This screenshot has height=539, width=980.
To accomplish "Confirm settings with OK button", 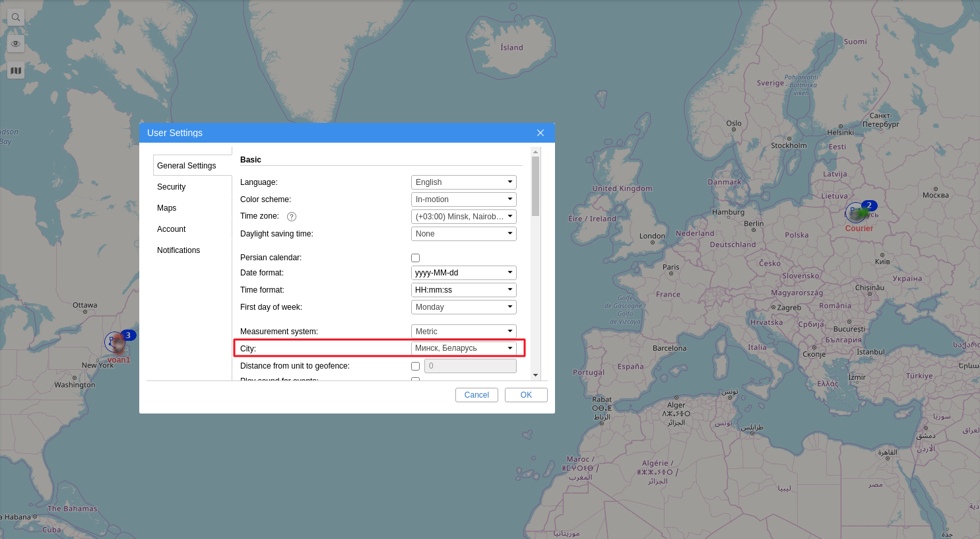I will pyautogui.click(x=526, y=395).
